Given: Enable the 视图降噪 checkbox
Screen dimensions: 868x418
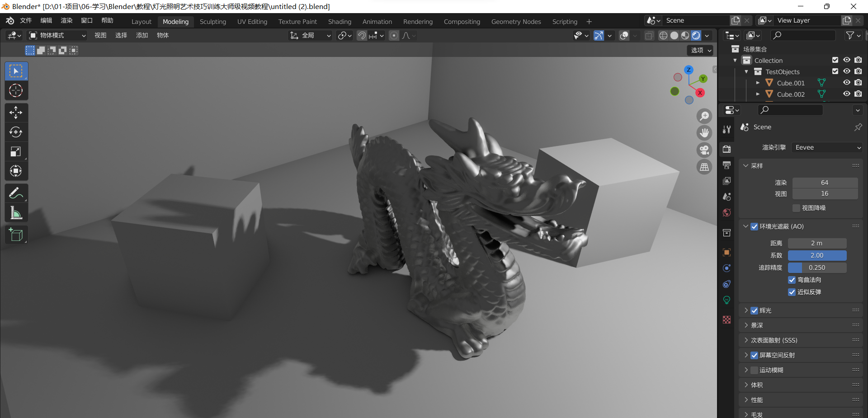Looking at the screenshot, I should pyautogui.click(x=796, y=208).
